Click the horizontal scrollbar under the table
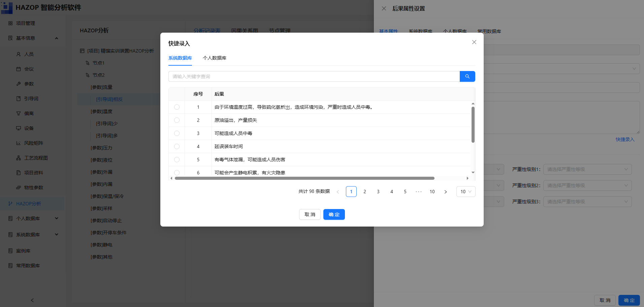Image resolution: width=644 pixels, height=307 pixels. point(304,178)
